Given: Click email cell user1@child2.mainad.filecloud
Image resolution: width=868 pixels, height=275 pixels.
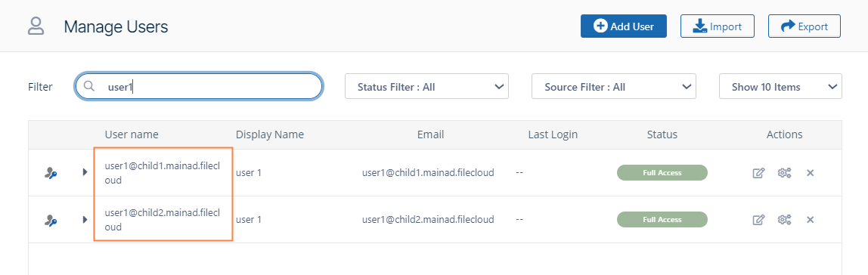Looking at the screenshot, I should click(x=428, y=220).
